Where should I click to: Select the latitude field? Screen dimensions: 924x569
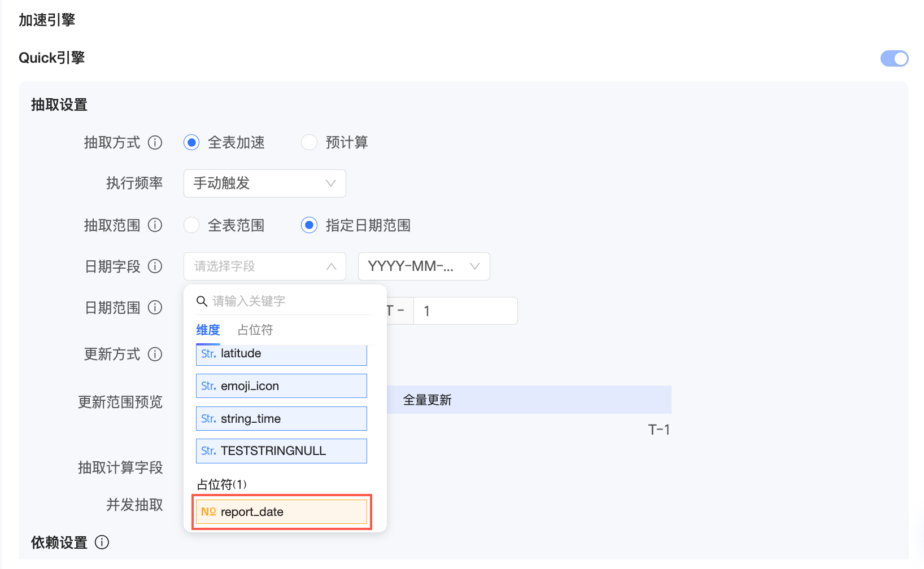[281, 354]
